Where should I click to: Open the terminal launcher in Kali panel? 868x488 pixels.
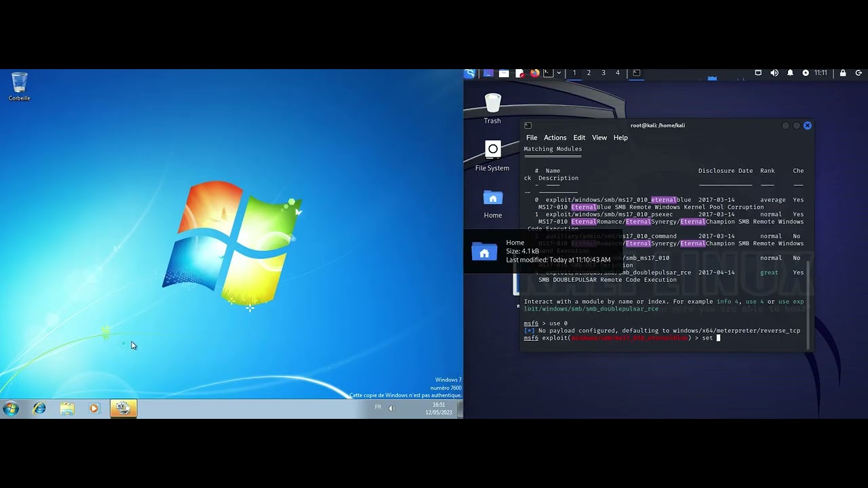(548, 73)
